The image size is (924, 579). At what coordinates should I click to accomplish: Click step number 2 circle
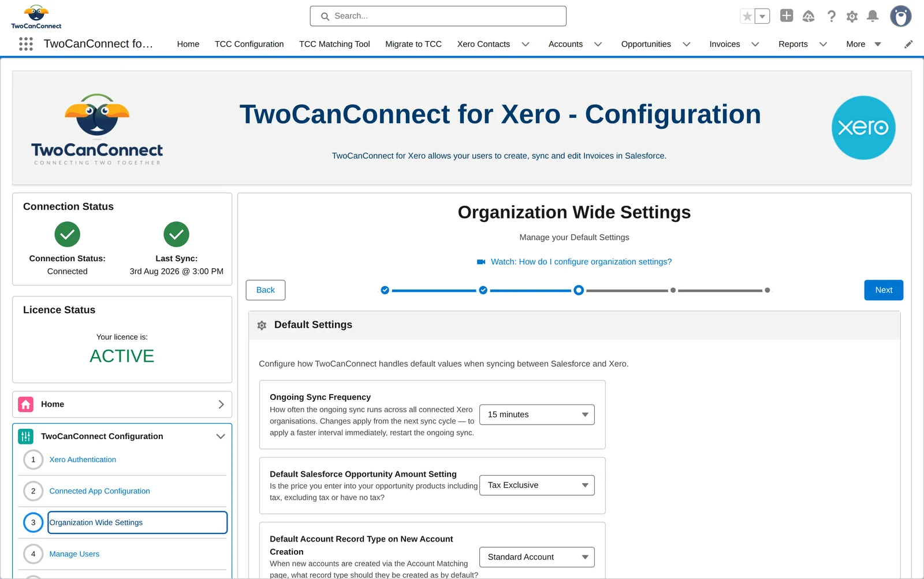(33, 491)
